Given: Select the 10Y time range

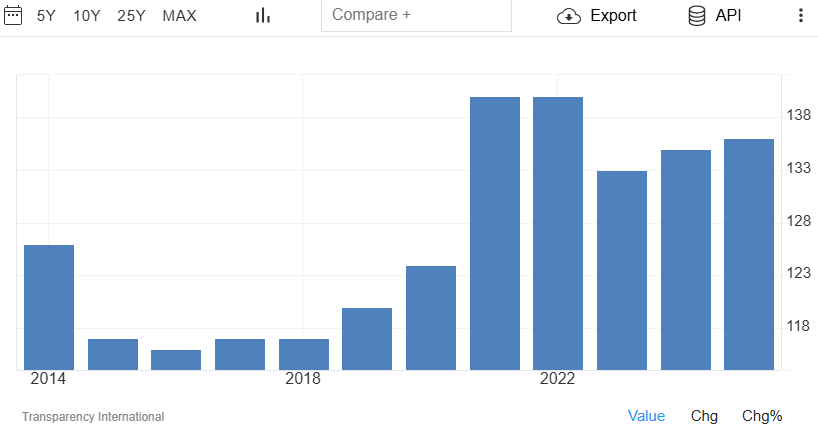Looking at the screenshot, I should pos(87,16).
